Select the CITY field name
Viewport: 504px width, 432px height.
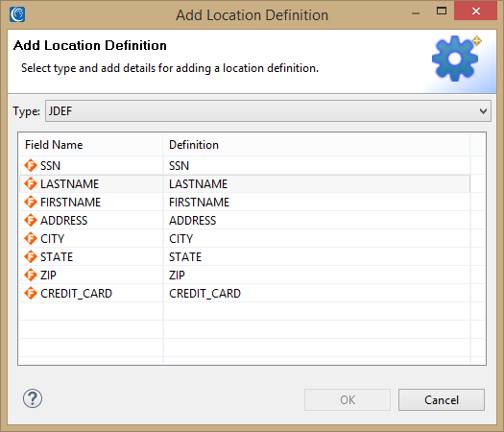(53, 239)
